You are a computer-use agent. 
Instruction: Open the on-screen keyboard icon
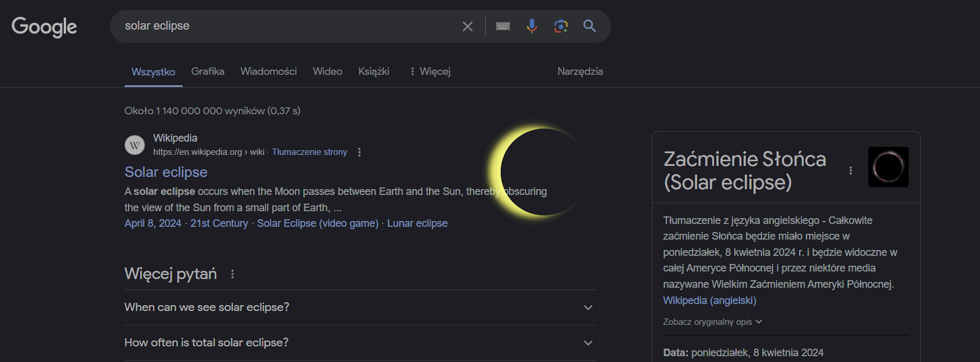point(503,26)
